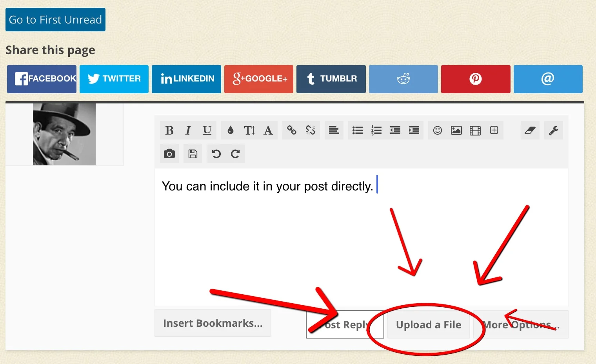Click the Upload a File button

tap(429, 324)
